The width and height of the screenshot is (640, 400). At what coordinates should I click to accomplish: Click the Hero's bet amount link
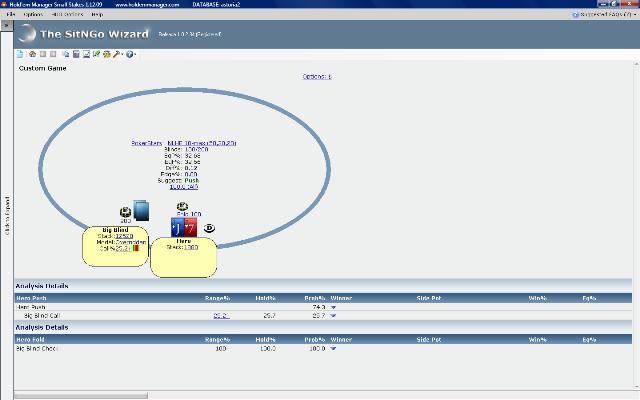(x=189, y=214)
